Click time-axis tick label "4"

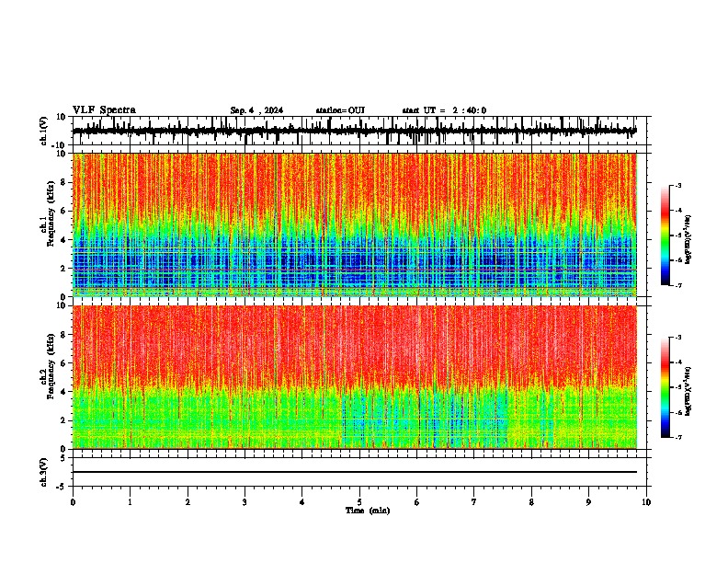302,502
